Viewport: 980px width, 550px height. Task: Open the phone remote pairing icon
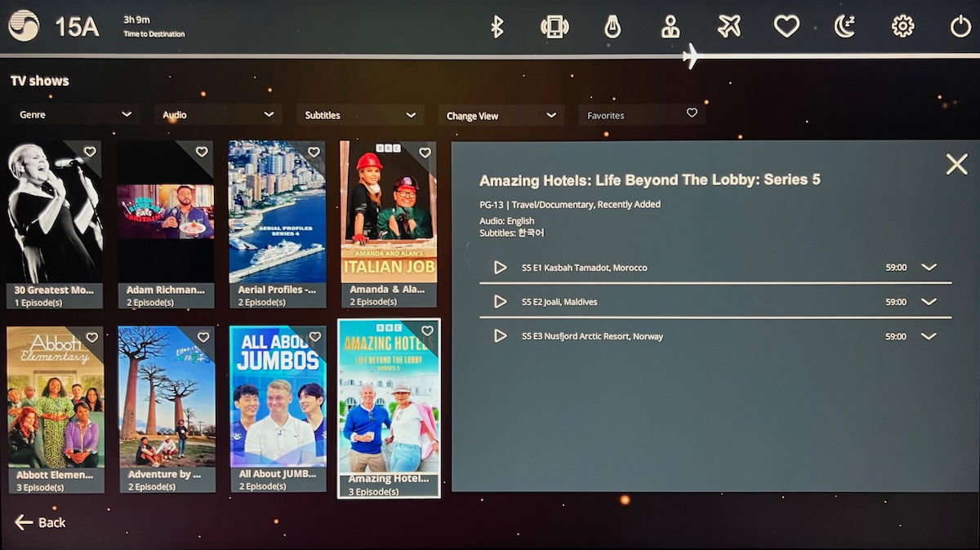555,27
